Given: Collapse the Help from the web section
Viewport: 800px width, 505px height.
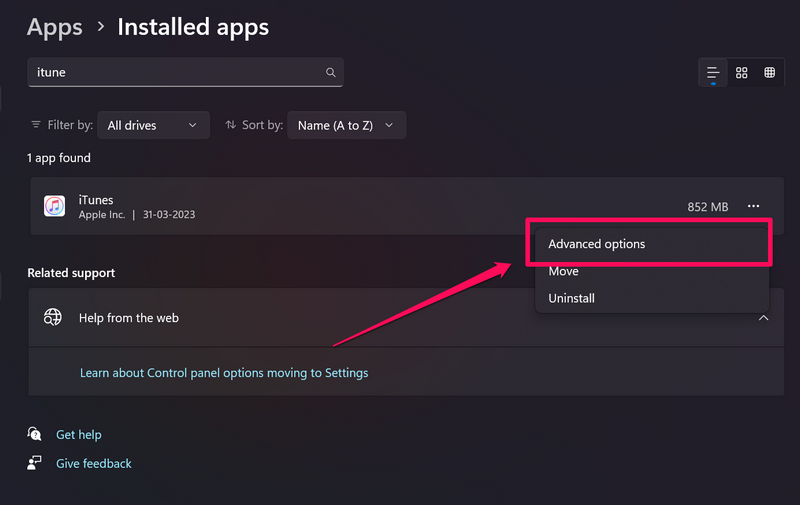Looking at the screenshot, I should 763,318.
